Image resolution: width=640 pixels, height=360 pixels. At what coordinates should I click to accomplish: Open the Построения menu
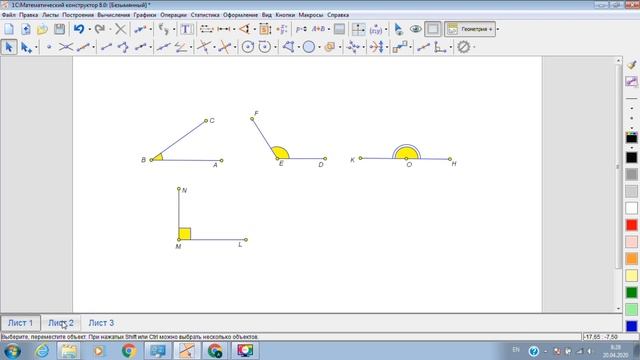point(78,15)
